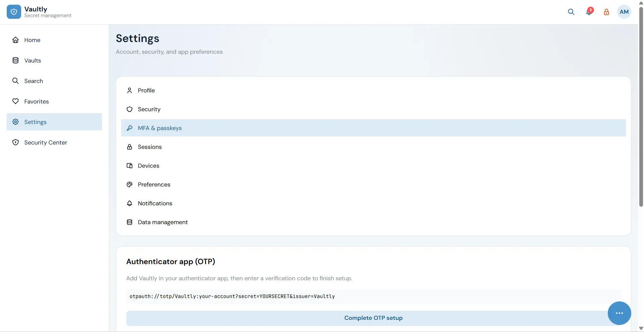Open Vaults from the sidebar

click(54, 60)
